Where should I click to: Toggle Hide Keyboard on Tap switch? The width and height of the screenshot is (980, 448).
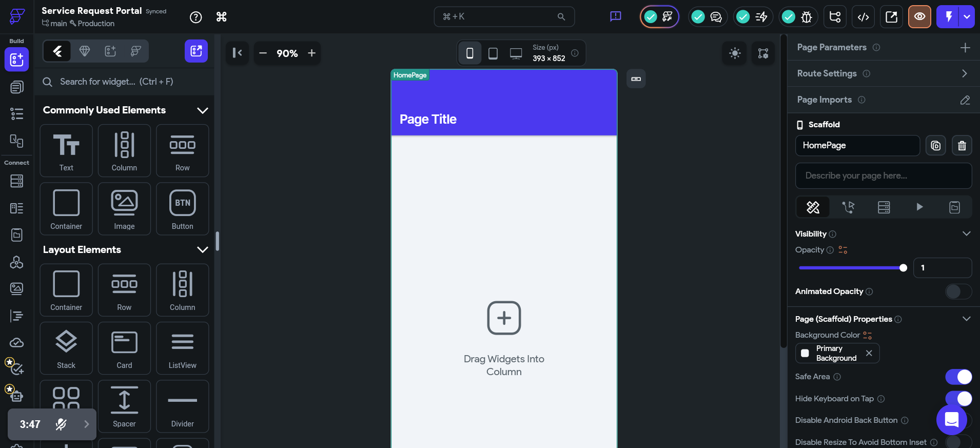(x=958, y=398)
